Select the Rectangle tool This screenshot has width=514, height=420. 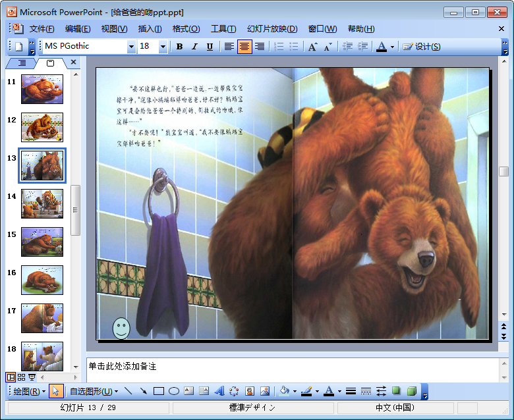pyautogui.click(x=159, y=391)
